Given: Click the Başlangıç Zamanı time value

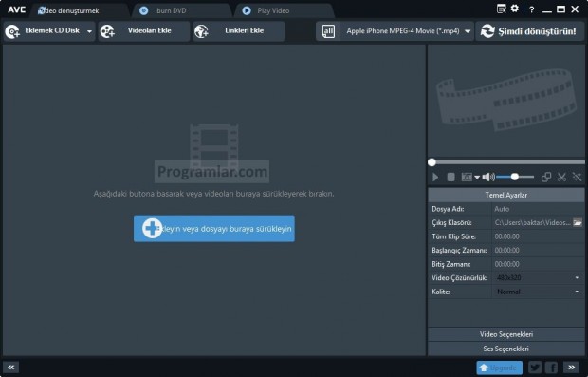Looking at the screenshot, I should click(507, 250).
